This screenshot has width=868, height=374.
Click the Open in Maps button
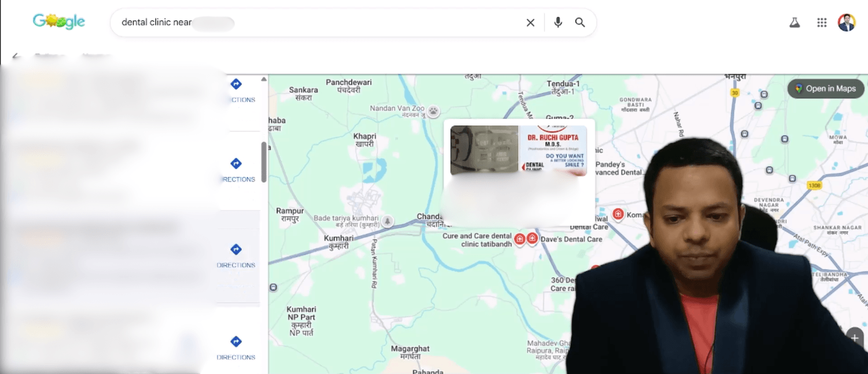point(826,88)
